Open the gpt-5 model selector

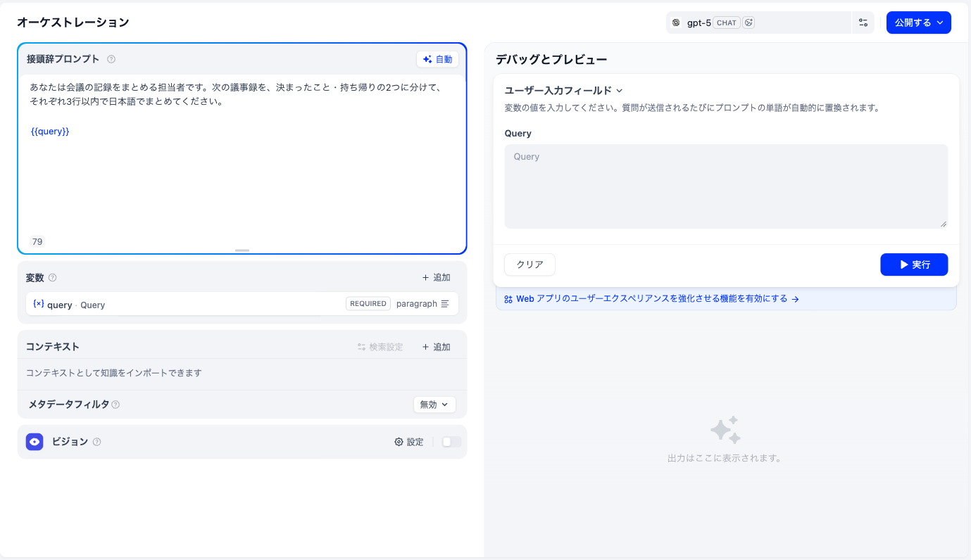point(758,23)
